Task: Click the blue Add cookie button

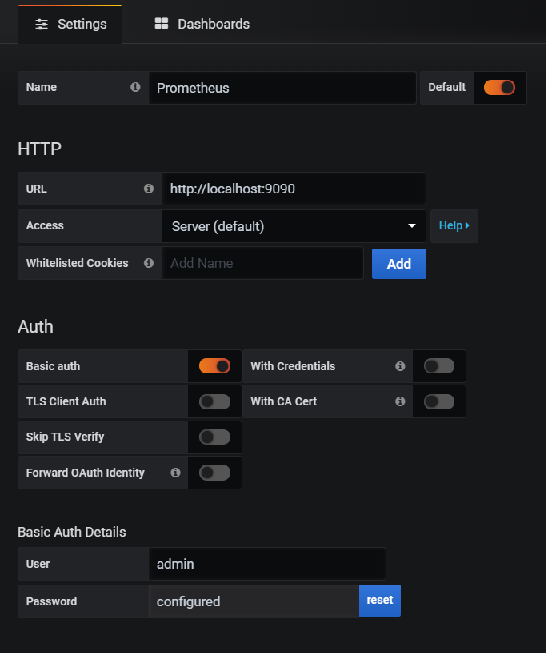Action: [x=399, y=264]
